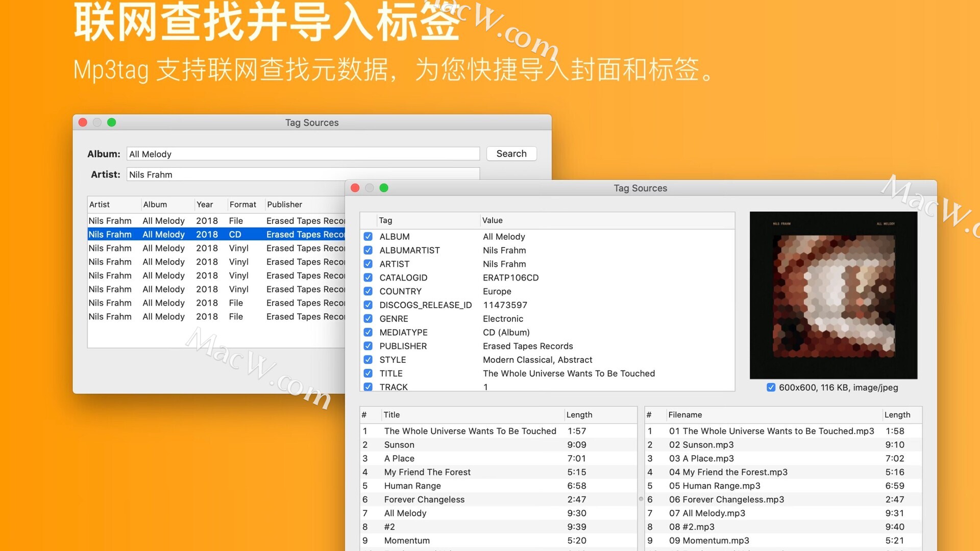
Task: Click the 'Electronic' genre value
Action: [x=503, y=319]
